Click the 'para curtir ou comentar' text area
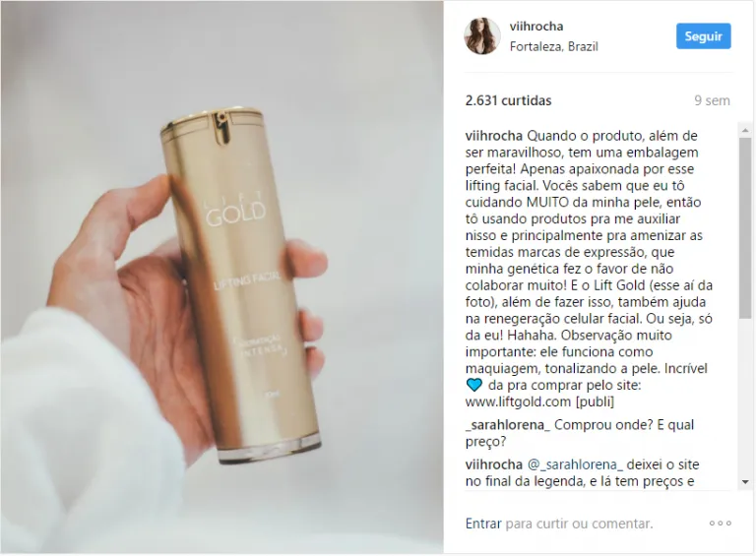Viewport: 756px width, 556px height. tap(579, 524)
